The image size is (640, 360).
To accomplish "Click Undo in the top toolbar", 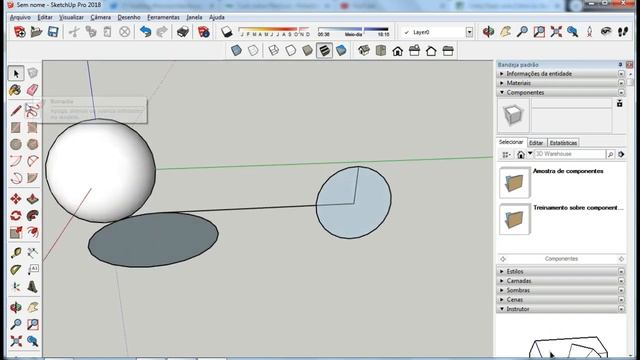I will [145, 32].
